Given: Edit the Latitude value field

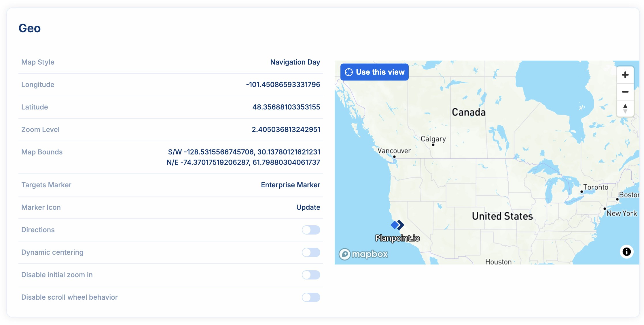Looking at the screenshot, I should click(x=286, y=107).
